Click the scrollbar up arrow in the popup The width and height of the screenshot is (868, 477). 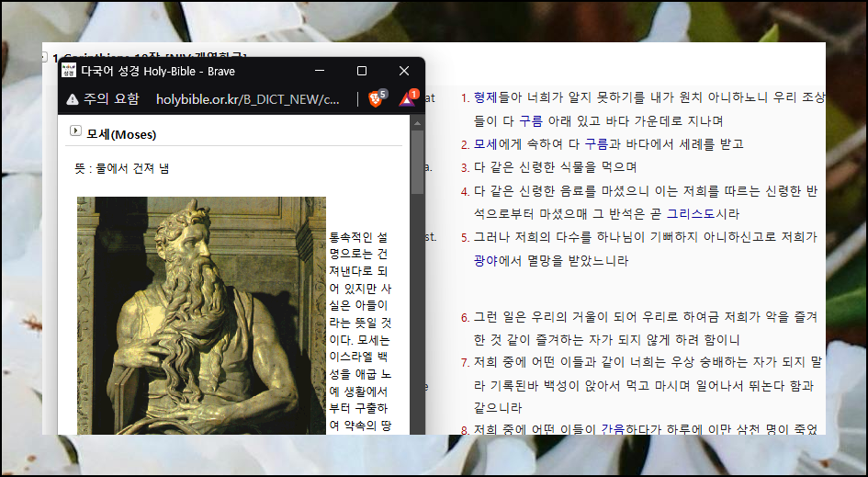click(x=417, y=123)
